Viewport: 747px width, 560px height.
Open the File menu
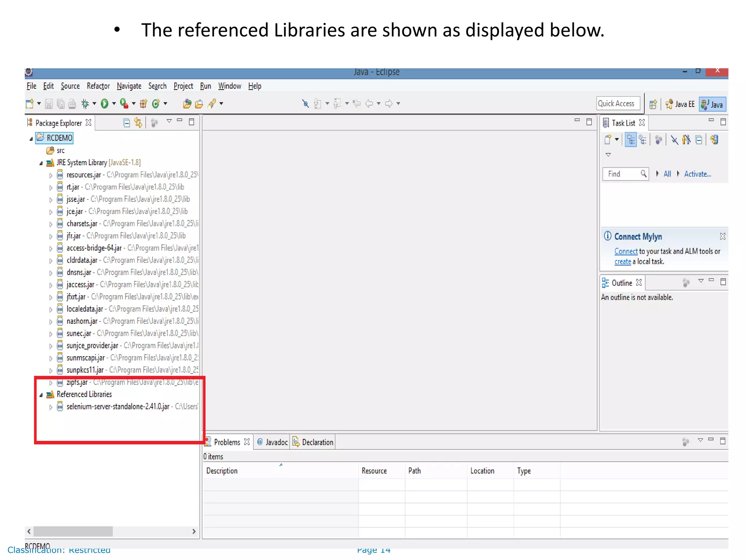[31, 86]
